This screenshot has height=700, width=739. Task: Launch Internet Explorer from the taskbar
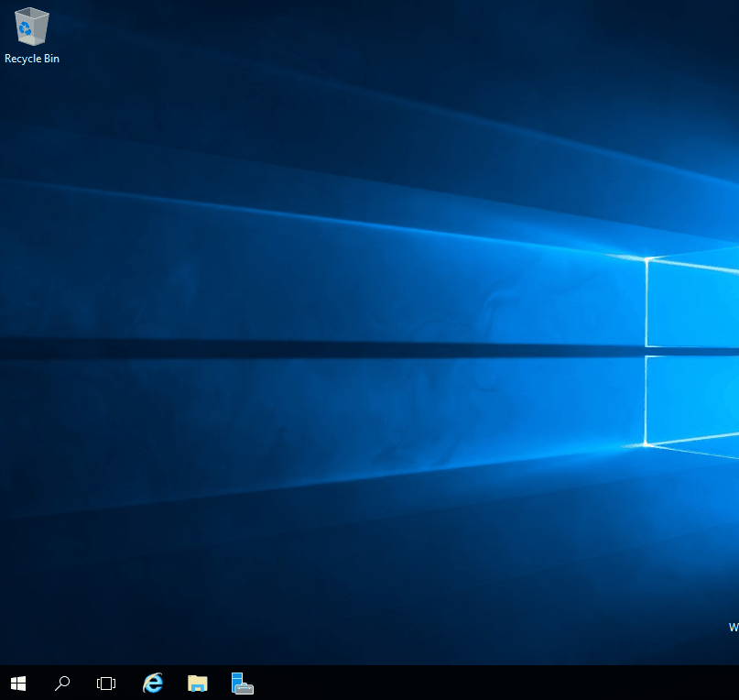point(153,683)
